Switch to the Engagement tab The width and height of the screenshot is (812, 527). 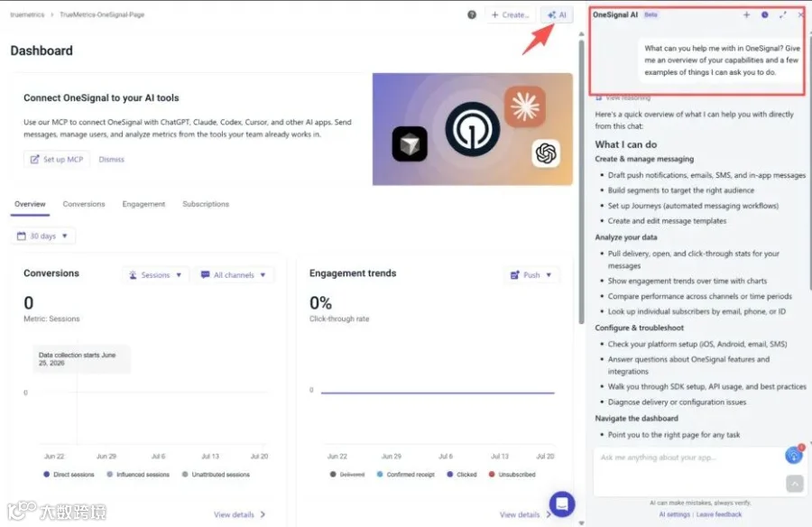point(143,204)
